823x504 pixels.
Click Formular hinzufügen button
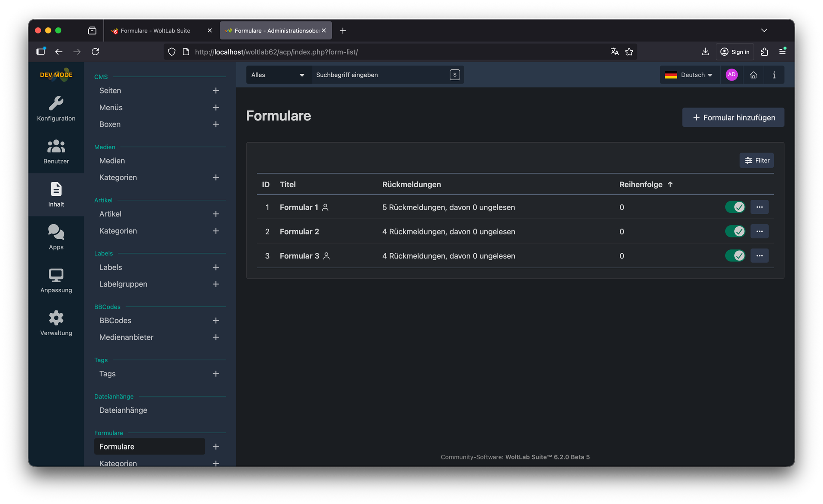733,117
